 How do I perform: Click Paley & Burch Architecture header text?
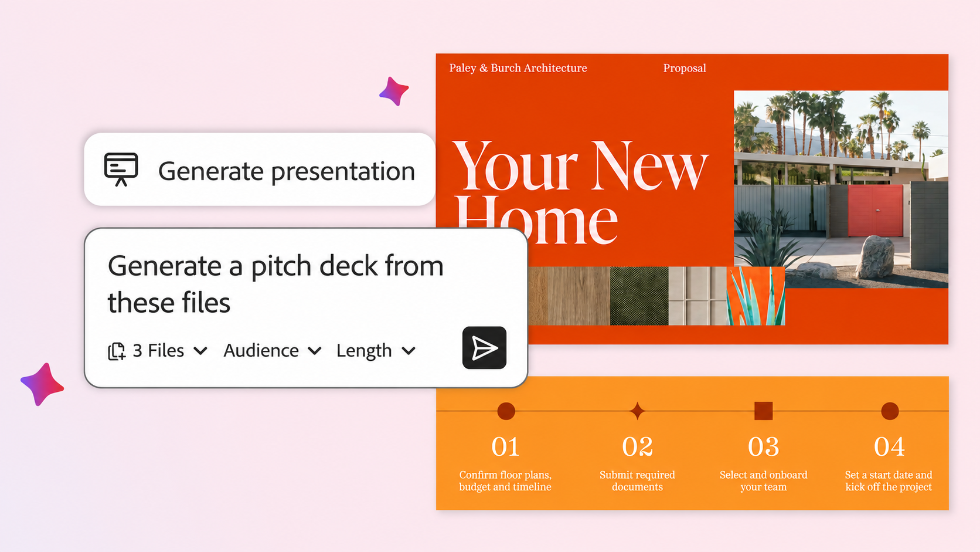(518, 68)
